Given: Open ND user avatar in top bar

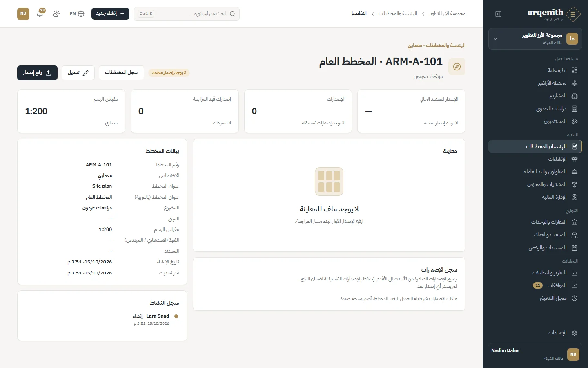Looking at the screenshot, I should [x=23, y=13].
